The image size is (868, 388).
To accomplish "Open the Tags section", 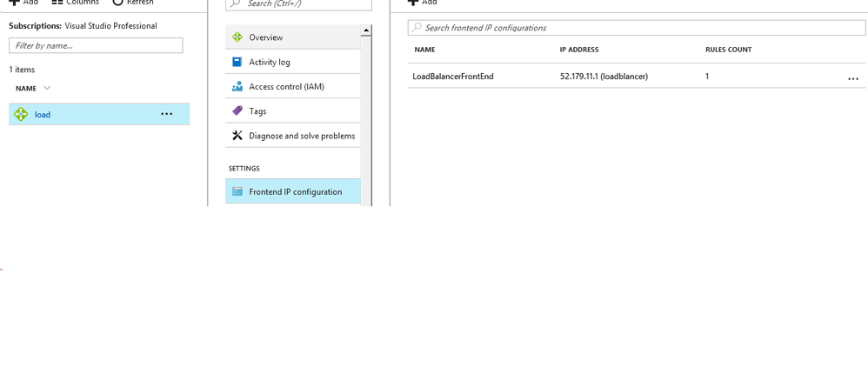I will (293, 110).
